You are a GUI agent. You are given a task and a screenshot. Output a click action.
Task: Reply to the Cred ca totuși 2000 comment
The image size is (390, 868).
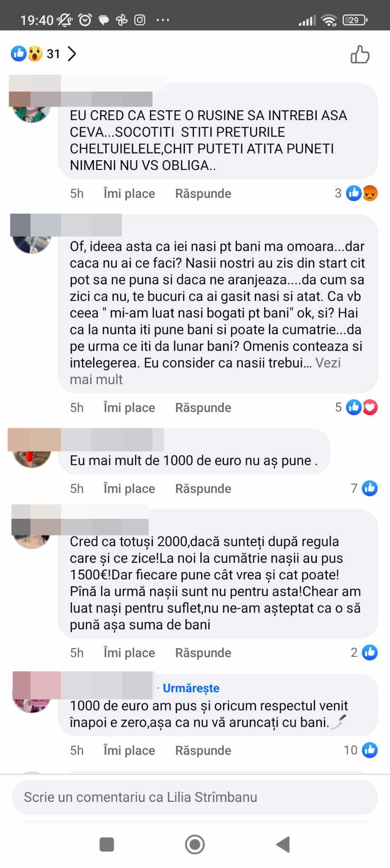(x=203, y=653)
